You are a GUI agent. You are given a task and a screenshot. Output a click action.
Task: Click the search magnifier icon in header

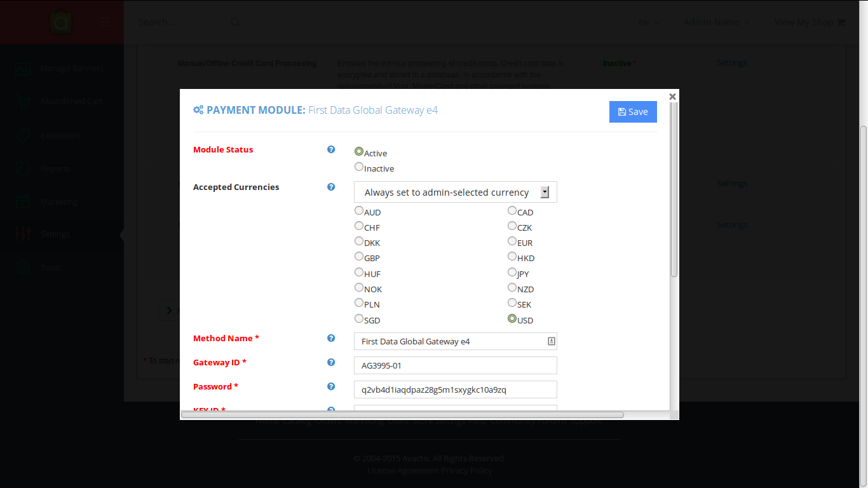236,22
